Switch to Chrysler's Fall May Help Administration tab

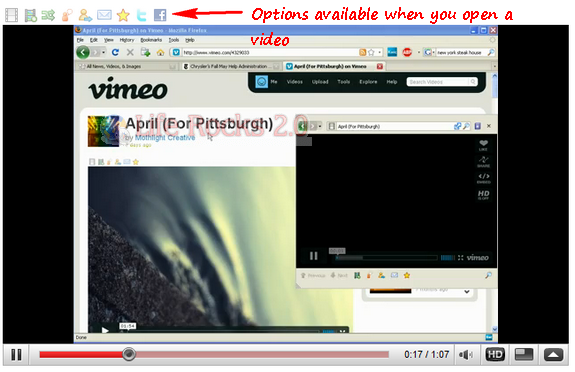[x=231, y=66]
